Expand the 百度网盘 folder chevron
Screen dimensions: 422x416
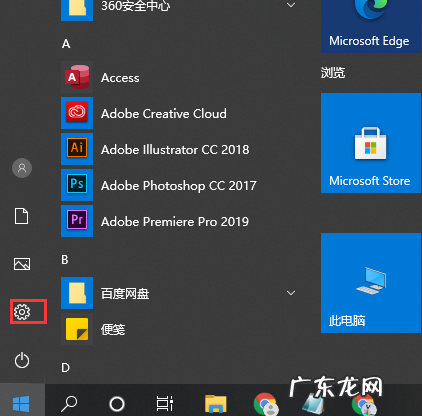pyautogui.click(x=291, y=293)
